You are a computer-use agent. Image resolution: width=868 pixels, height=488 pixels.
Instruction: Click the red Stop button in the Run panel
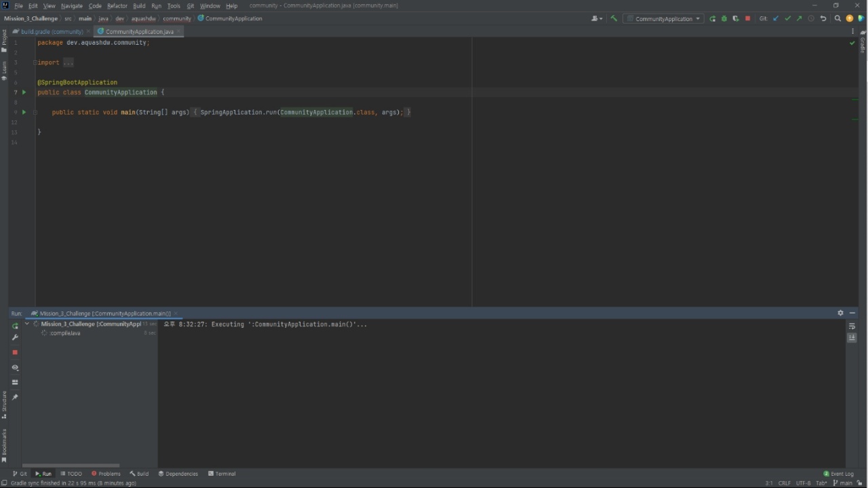point(15,352)
